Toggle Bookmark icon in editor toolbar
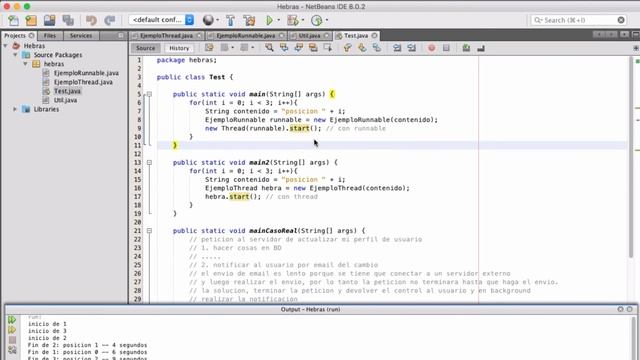Image resolution: width=640 pixels, height=360 pixels. tap(377, 48)
